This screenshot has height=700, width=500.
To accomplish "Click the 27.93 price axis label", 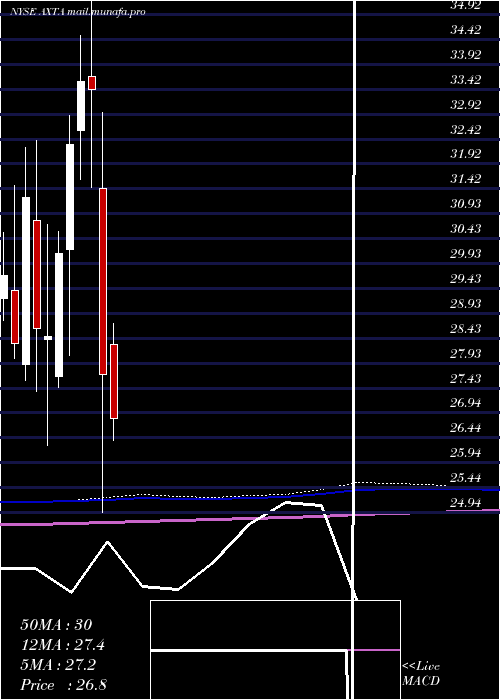I will (466, 354).
